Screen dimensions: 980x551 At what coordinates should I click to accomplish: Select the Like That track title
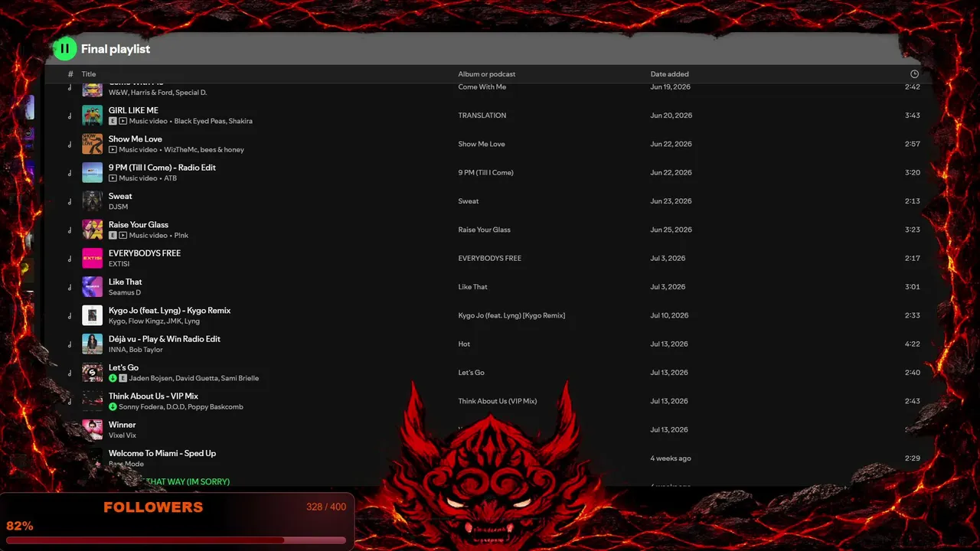[x=126, y=282]
